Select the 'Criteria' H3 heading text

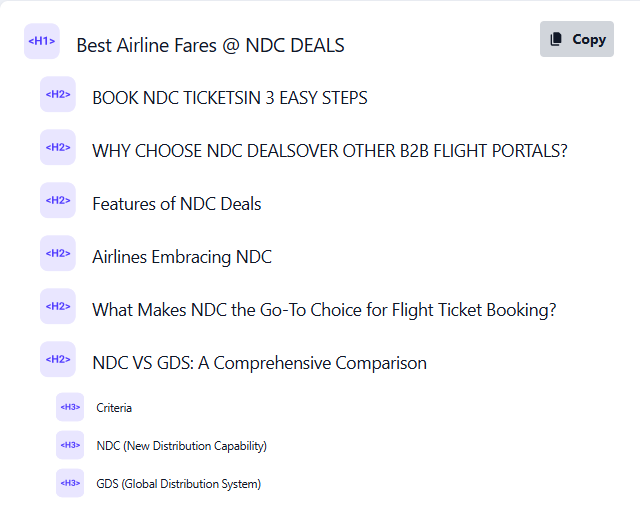click(114, 408)
